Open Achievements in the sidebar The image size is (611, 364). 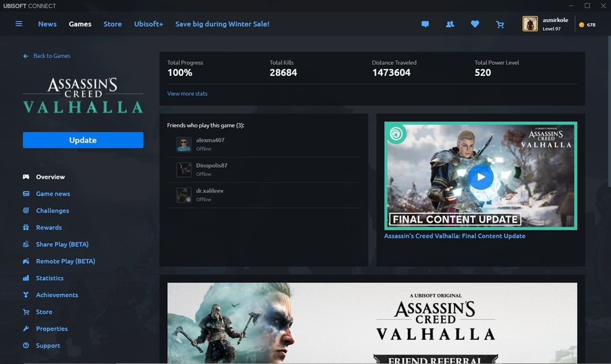coord(57,295)
